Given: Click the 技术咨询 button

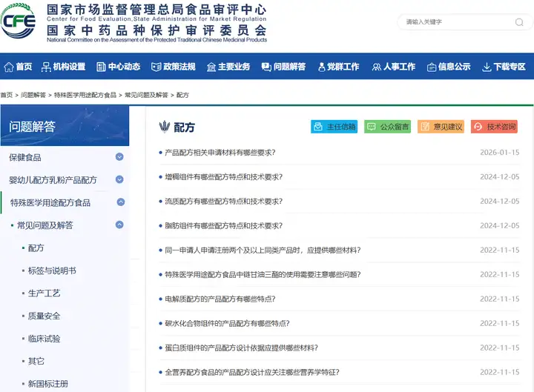Looking at the screenshot, I should click(x=494, y=127).
